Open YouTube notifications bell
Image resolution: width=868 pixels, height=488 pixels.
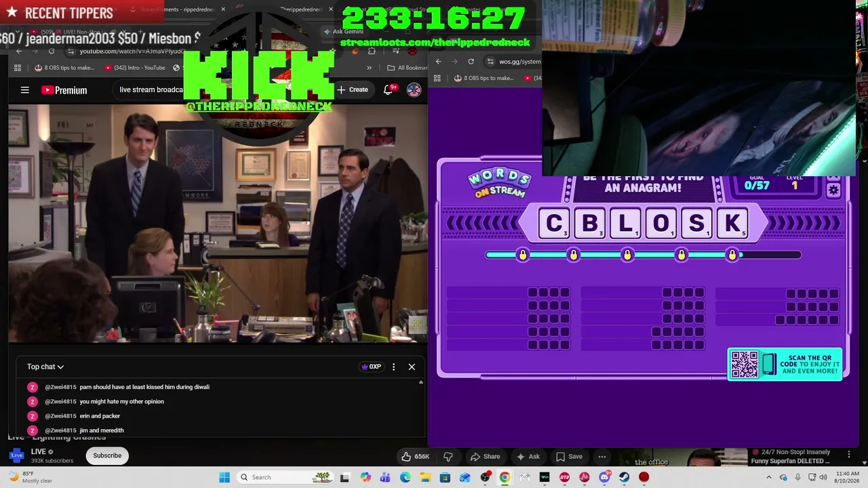point(389,89)
